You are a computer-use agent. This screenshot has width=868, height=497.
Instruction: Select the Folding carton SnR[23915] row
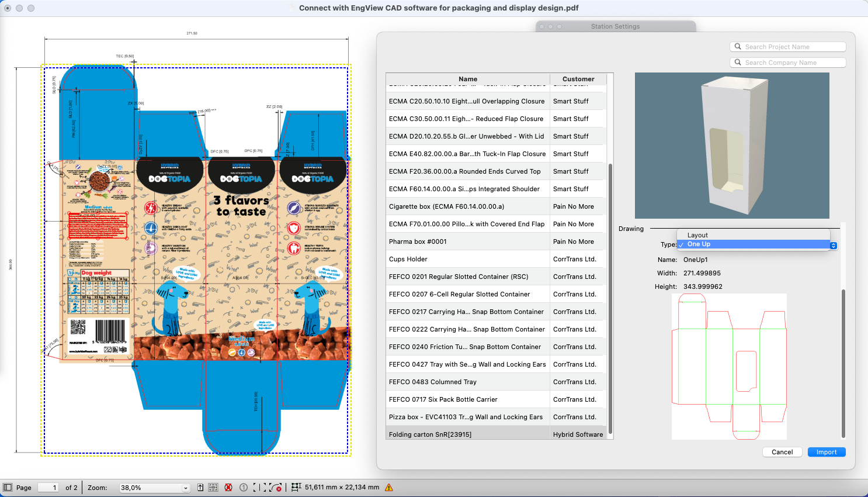pyautogui.click(x=467, y=434)
